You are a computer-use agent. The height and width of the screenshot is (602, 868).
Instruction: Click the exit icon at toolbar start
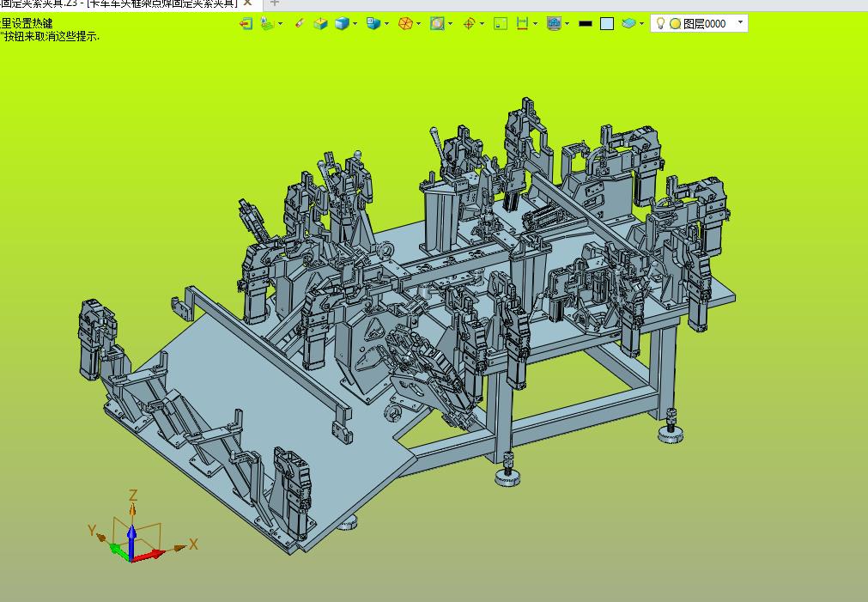coord(246,24)
